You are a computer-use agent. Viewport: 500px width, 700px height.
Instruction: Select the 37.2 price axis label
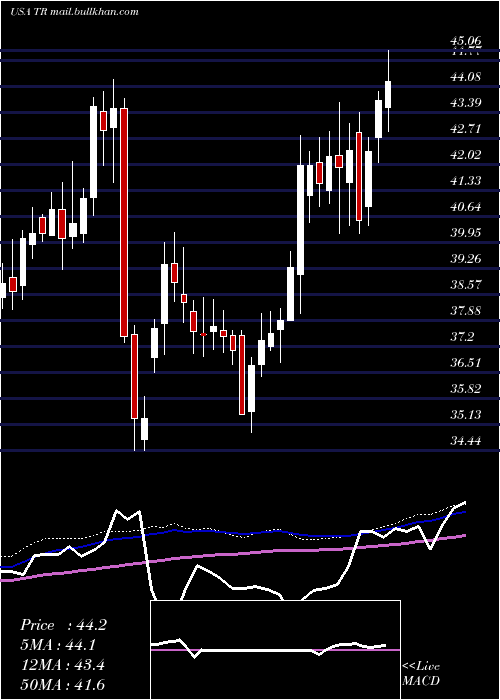click(x=462, y=337)
